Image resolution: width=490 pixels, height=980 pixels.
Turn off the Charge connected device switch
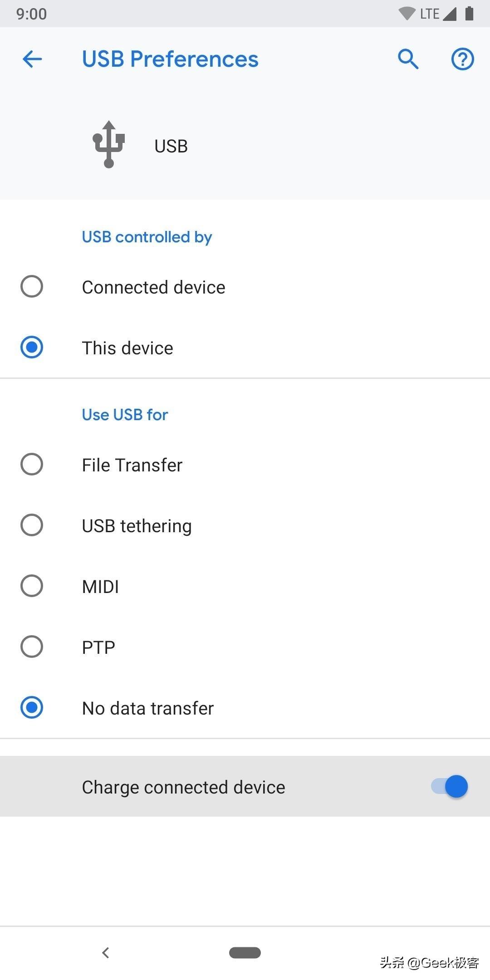click(450, 787)
